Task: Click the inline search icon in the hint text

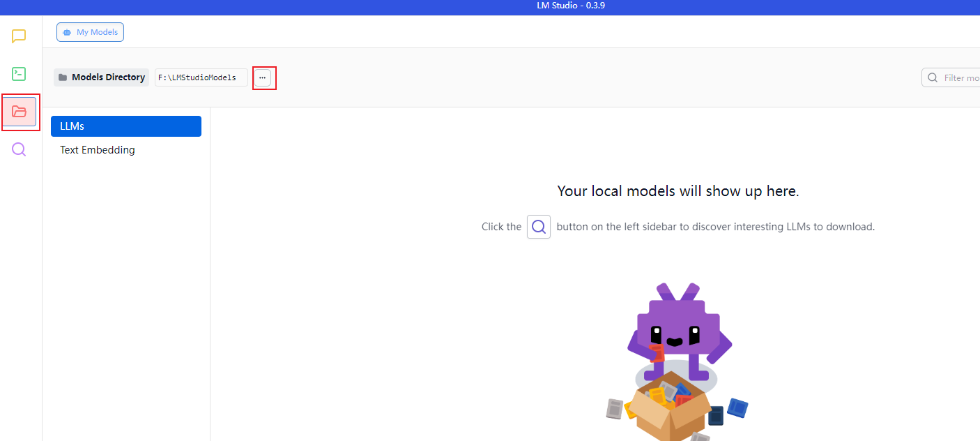Action: (539, 227)
